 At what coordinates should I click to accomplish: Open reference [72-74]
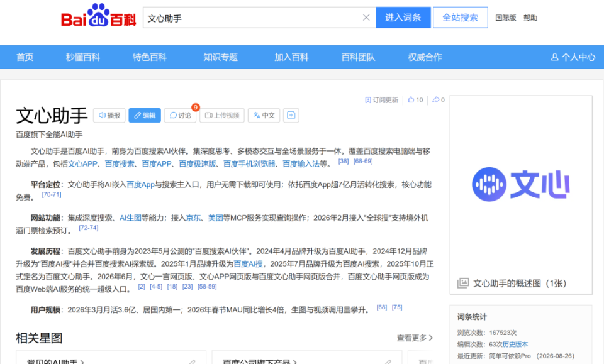tap(89, 228)
